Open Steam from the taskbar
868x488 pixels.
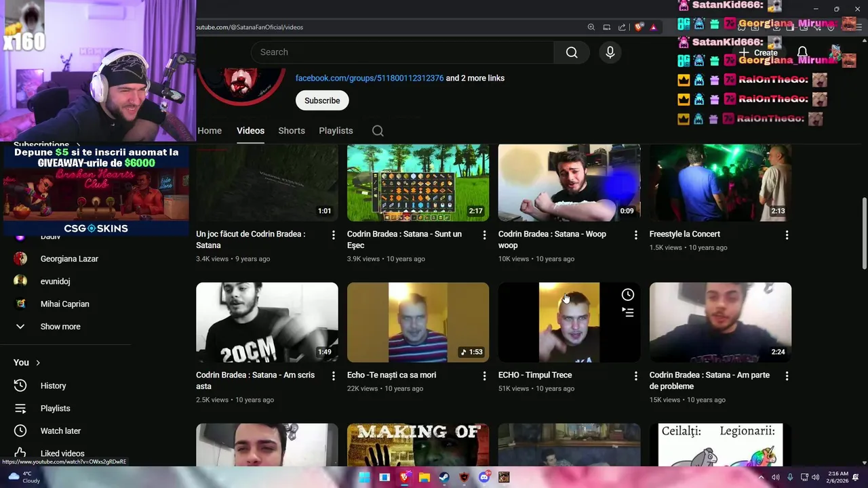click(444, 477)
